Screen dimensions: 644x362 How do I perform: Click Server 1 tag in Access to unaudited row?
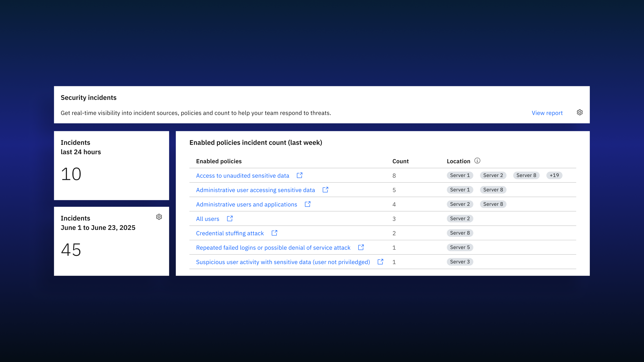click(x=460, y=175)
